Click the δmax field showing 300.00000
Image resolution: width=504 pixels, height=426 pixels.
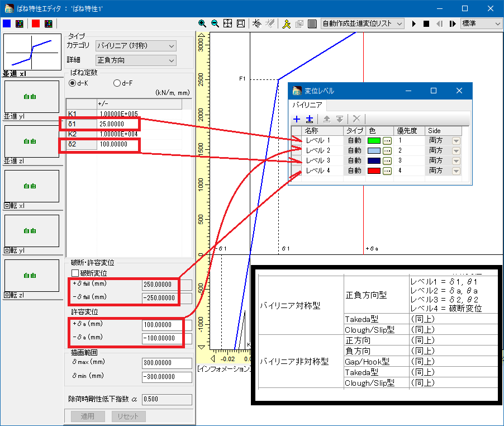pyautogui.click(x=167, y=363)
